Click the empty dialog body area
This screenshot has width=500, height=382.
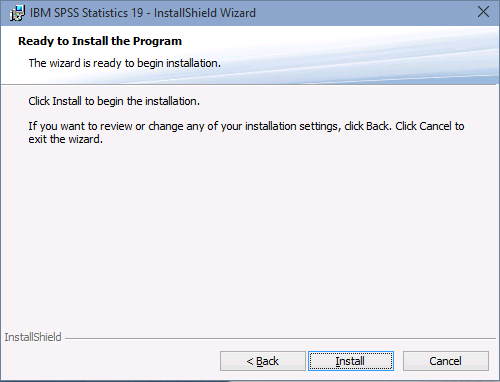tap(250, 233)
